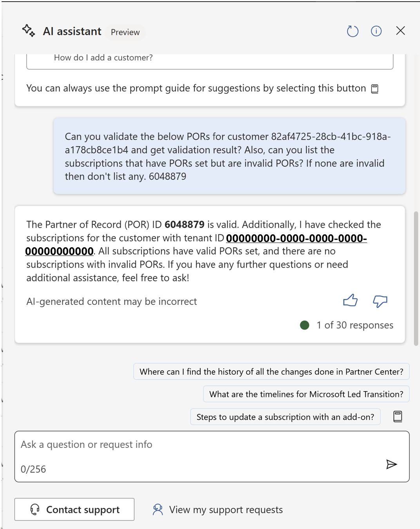The height and width of the screenshot is (529, 420).
Task: Click the prompt guide icon in the message
Action: (375, 89)
